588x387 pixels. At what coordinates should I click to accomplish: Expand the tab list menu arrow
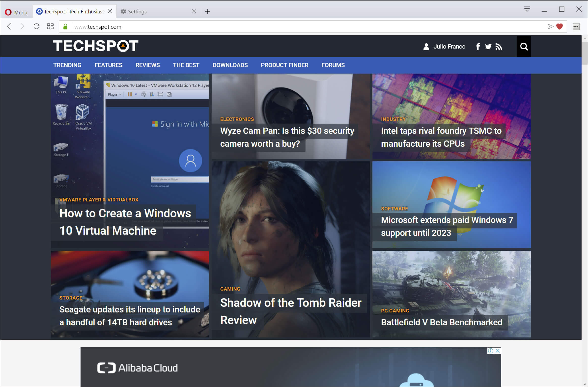click(527, 9)
